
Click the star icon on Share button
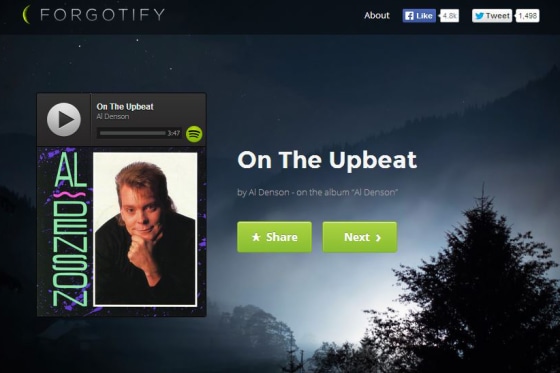coord(256,237)
